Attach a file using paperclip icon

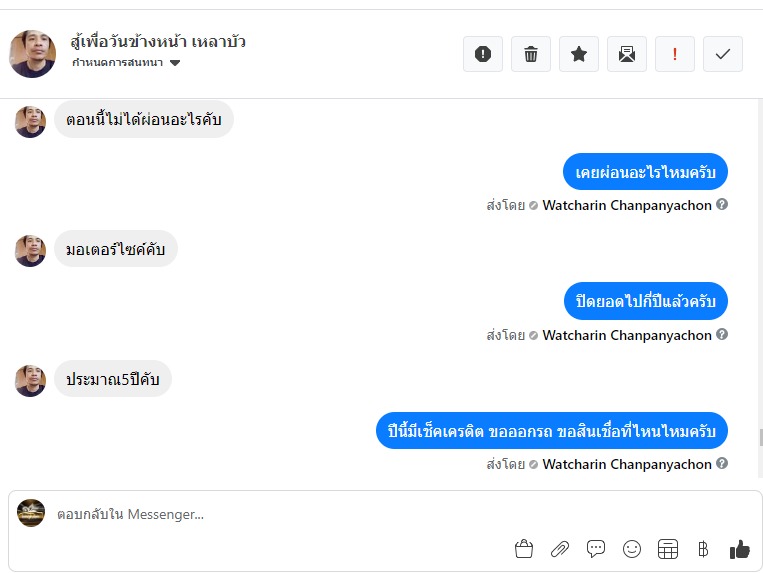point(560,550)
